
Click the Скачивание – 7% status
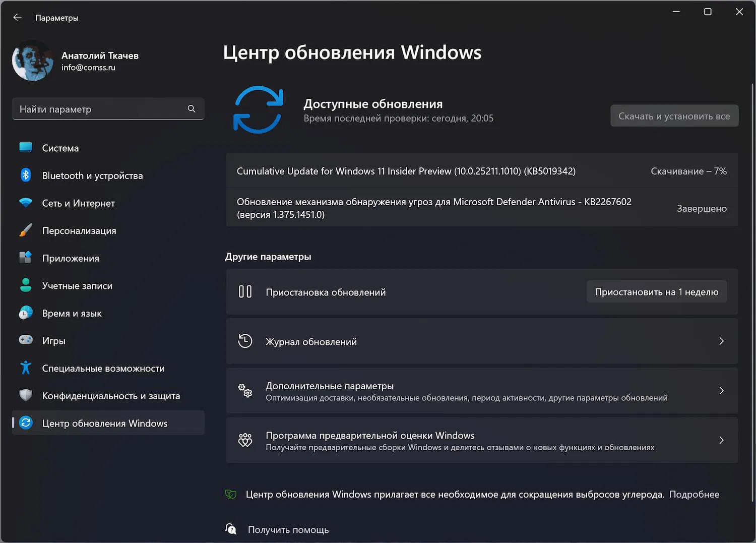pos(688,171)
